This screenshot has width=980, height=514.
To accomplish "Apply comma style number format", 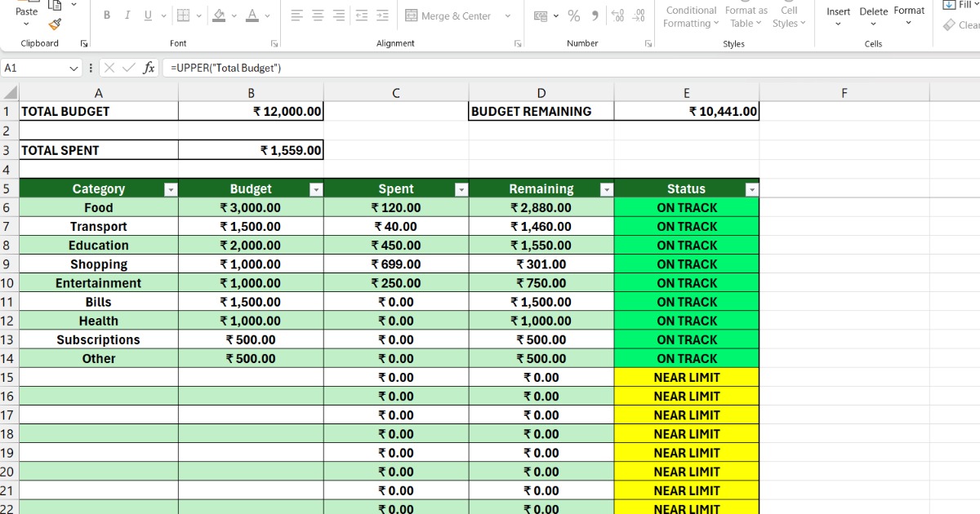I will pyautogui.click(x=595, y=16).
